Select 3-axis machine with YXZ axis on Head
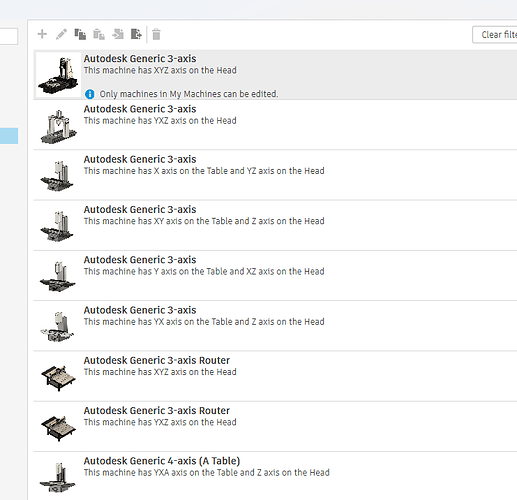Screen dimensions: 517x500 [275, 125]
